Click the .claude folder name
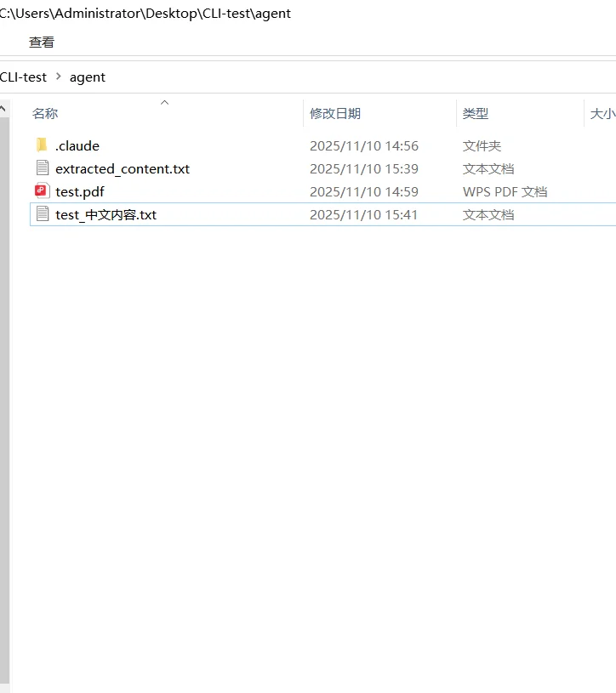 77,146
